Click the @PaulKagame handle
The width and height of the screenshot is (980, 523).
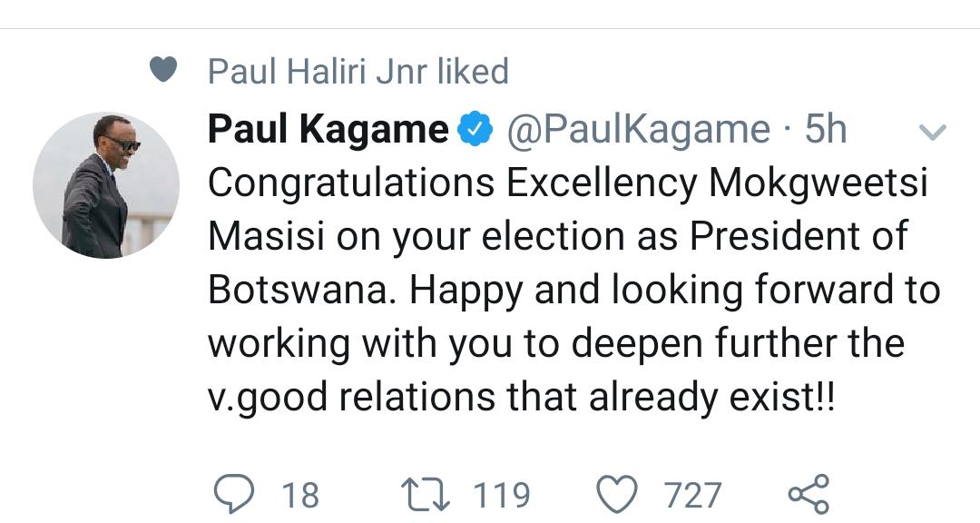[x=638, y=130]
